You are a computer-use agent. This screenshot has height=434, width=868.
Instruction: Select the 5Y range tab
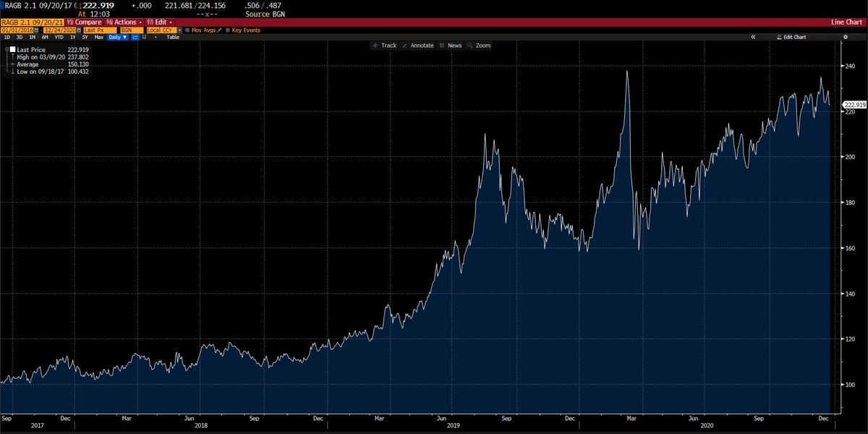(x=85, y=37)
